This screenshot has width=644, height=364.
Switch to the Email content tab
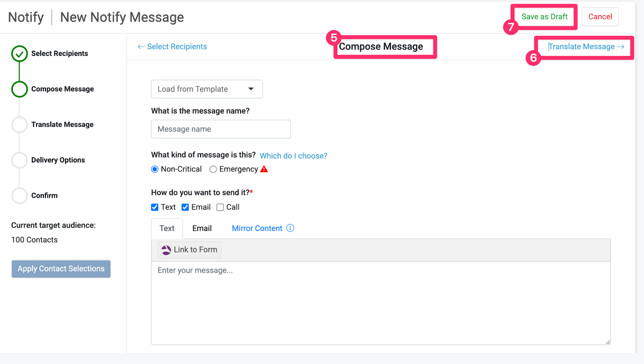[202, 228]
